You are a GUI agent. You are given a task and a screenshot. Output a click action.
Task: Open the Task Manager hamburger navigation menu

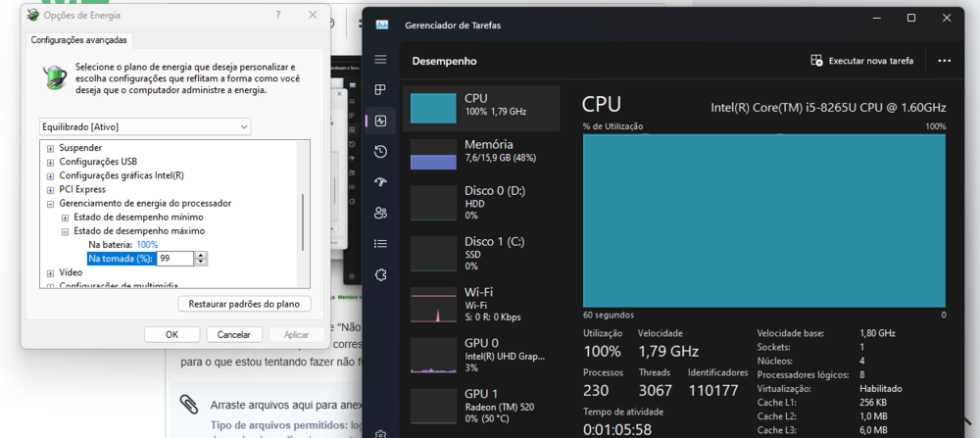380,60
